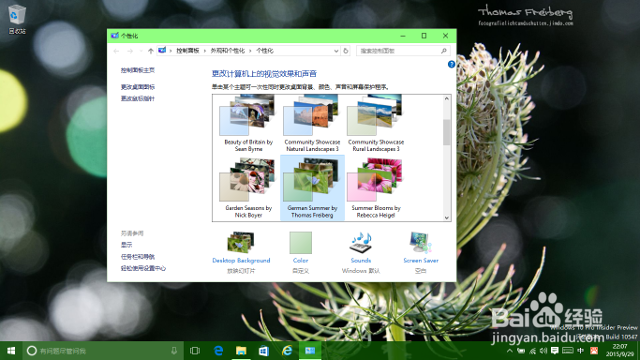The width and height of the screenshot is (640, 360).
Task: Open the Color settings swatch
Action: (300, 242)
